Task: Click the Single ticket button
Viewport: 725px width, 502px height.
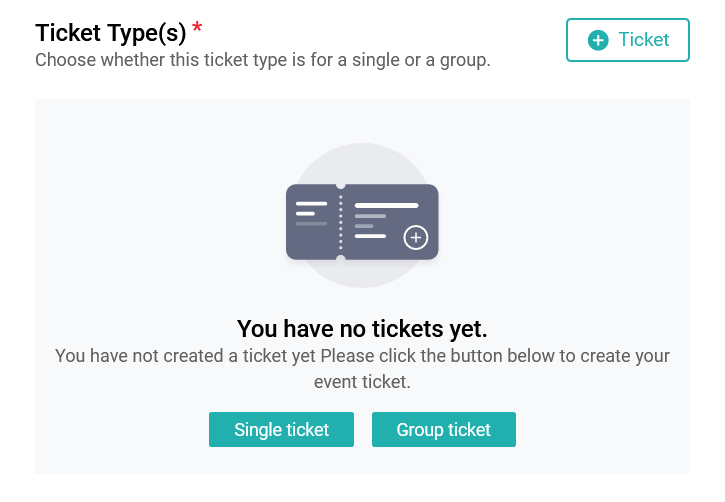Action: click(x=281, y=429)
